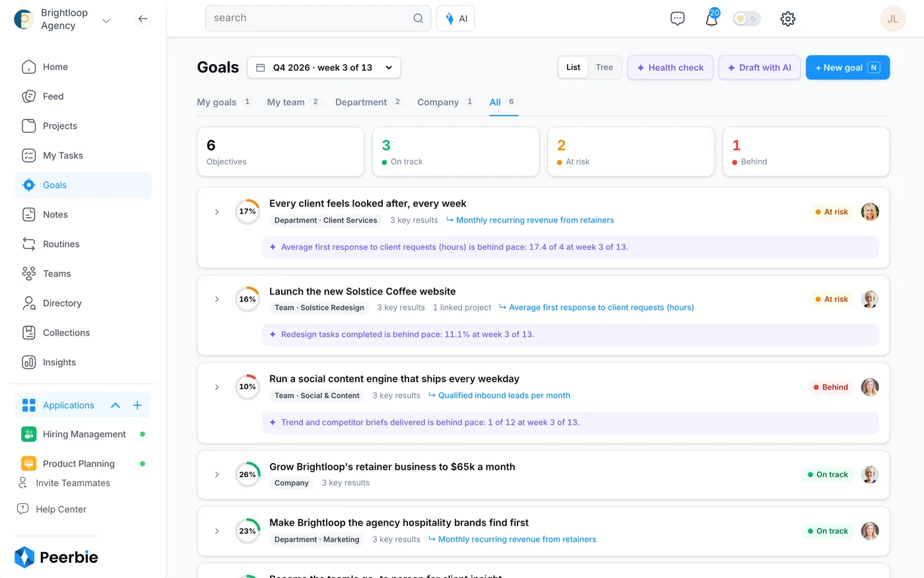Click the search magnifier icon
This screenshot has width=924, height=578.
coord(418,18)
